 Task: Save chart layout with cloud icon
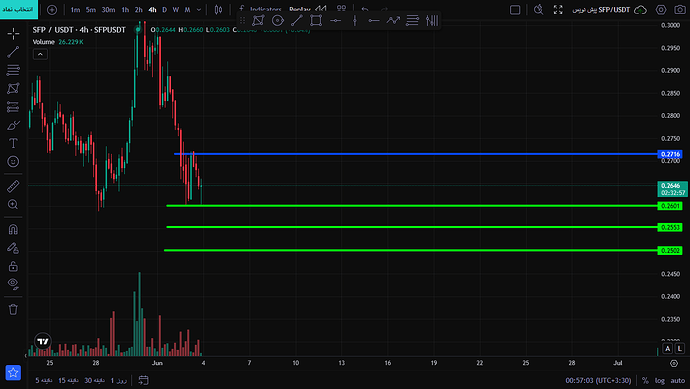click(640, 10)
